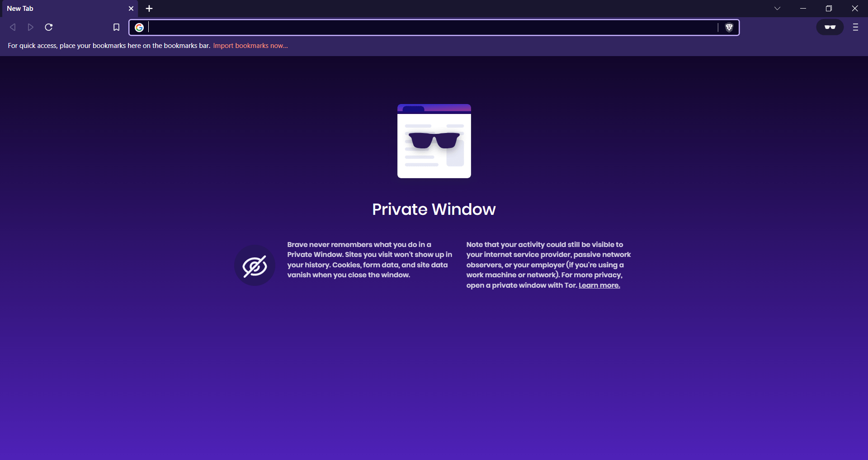868x460 pixels.
Task: Click the Private Window heading
Action: 434,209
